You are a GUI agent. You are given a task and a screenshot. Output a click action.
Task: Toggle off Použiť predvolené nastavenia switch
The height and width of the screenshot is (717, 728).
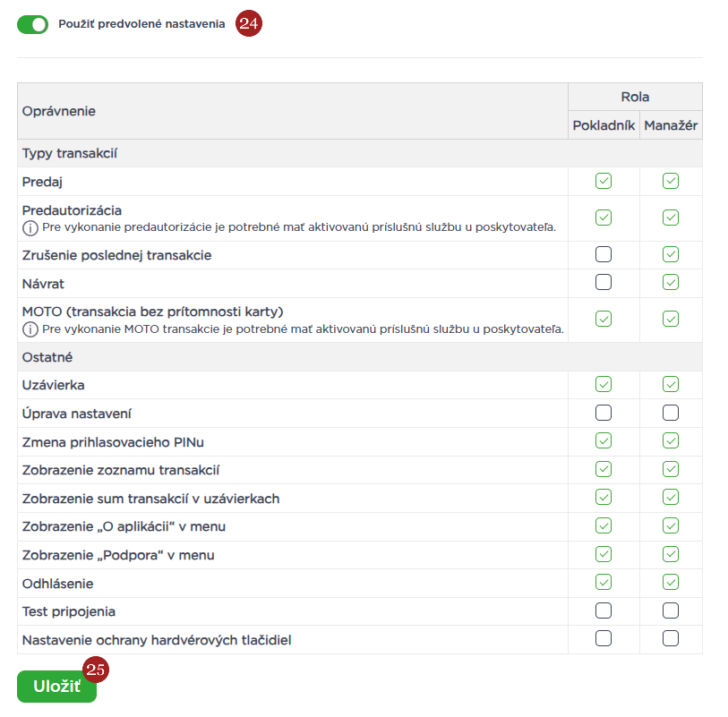click(x=33, y=24)
